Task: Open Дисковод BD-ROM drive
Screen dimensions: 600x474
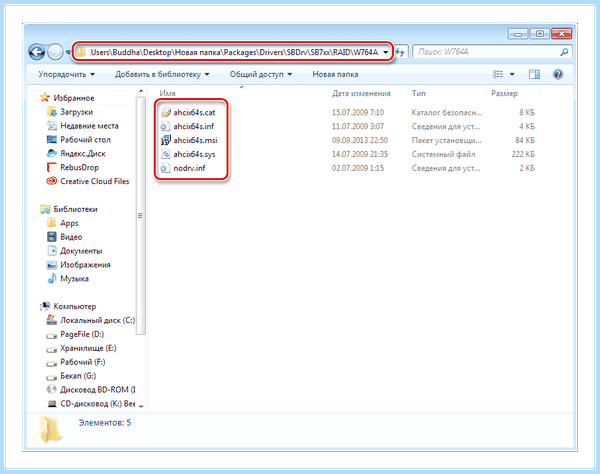Action: [x=90, y=389]
